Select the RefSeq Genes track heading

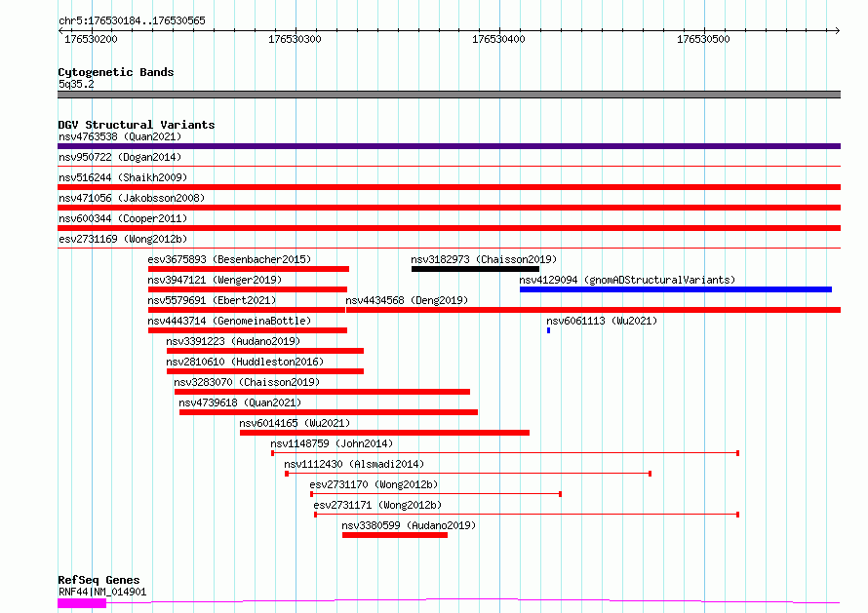[x=99, y=580]
